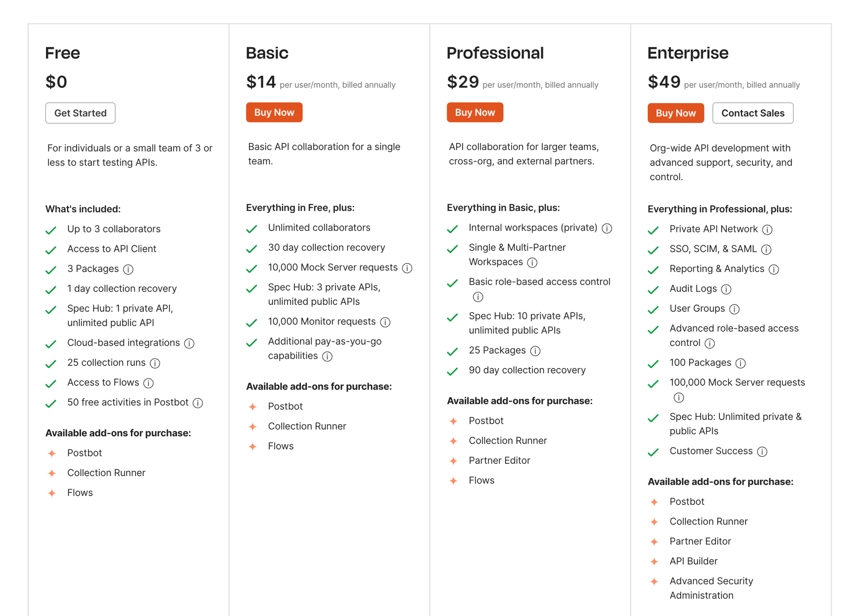Click info icon beside Cloud-based integrations
This screenshot has height=616, width=856.
click(189, 343)
